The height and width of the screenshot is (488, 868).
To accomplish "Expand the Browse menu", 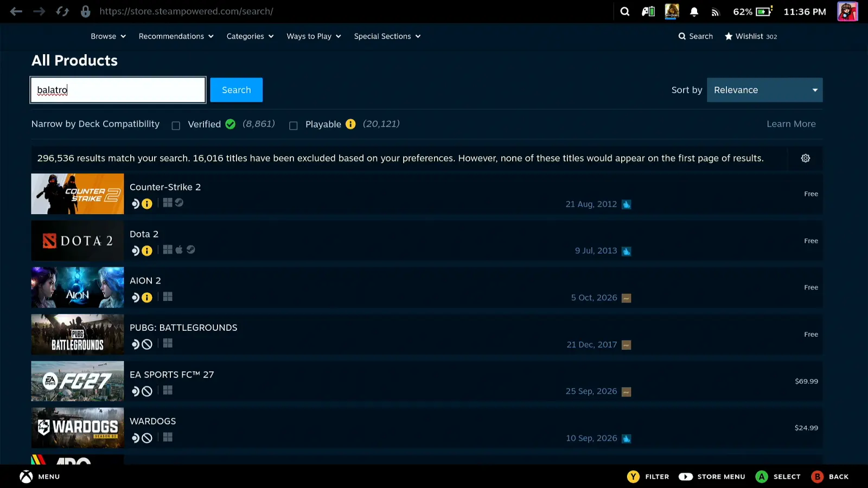I will point(108,36).
